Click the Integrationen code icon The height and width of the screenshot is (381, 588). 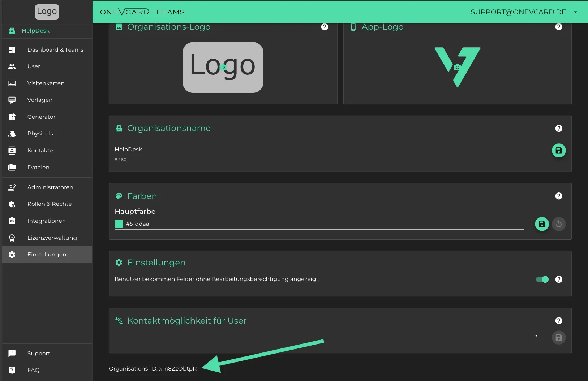12,221
